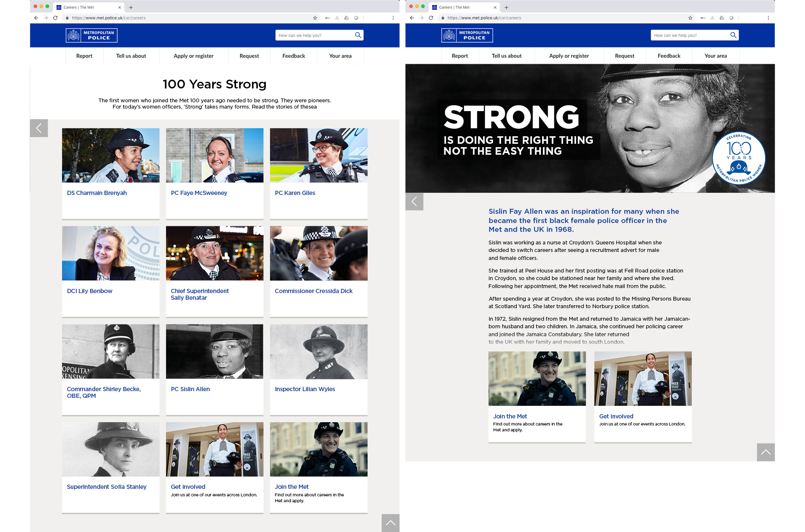Open new tab in right browser window
This screenshot has width=805, height=532.
[x=506, y=7]
